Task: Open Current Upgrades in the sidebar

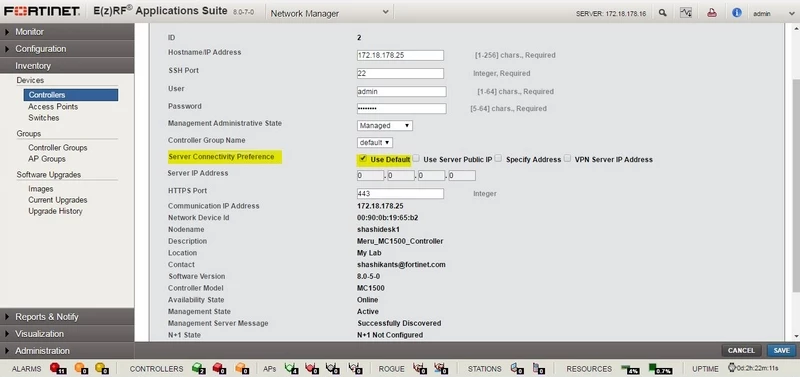Action: 58,200
